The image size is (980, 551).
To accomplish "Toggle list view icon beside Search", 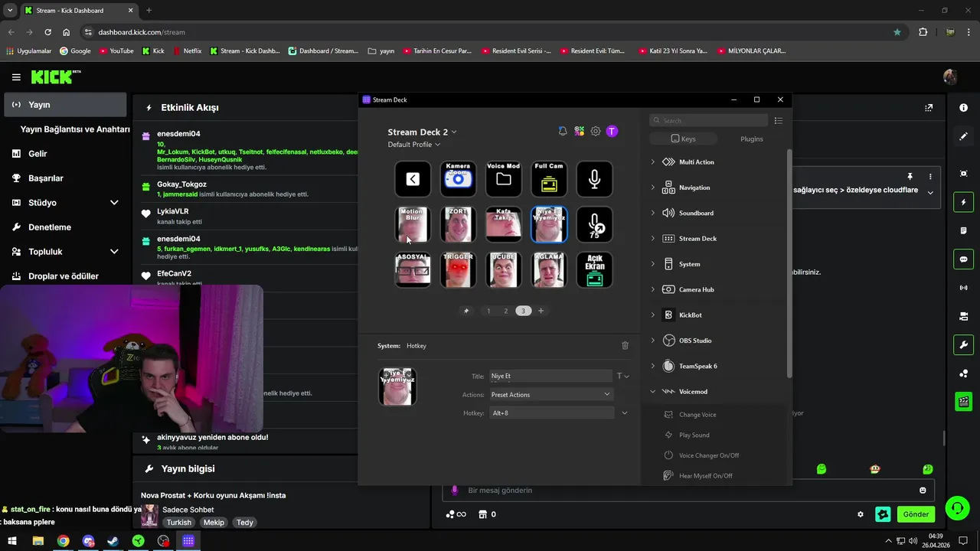I will (x=779, y=121).
